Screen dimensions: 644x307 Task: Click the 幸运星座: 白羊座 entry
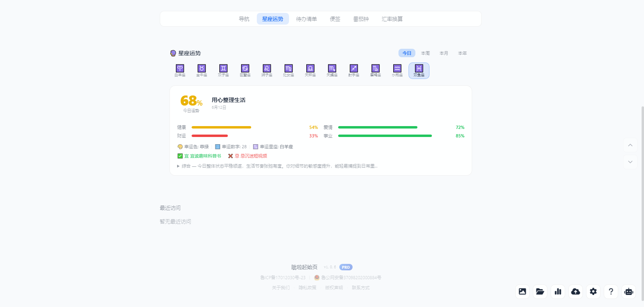point(273,147)
